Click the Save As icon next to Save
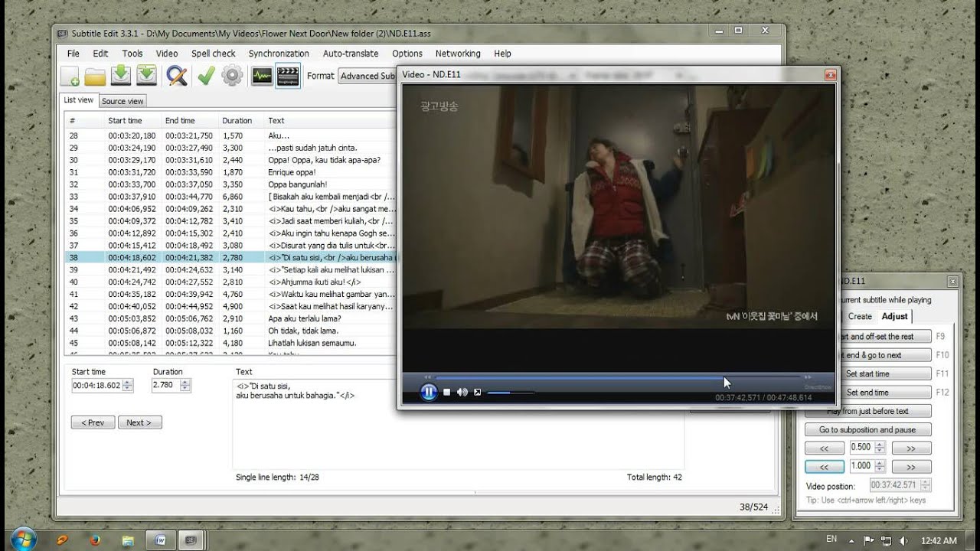 tap(146, 75)
